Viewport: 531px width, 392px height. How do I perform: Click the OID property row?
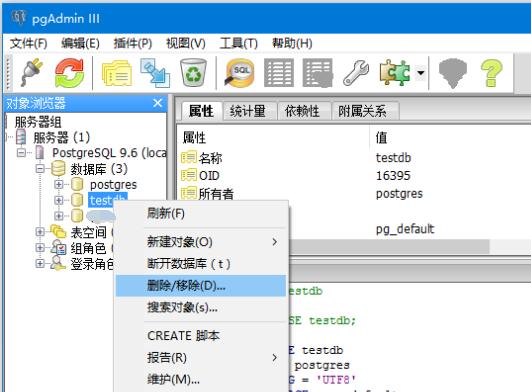coord(354,175)
